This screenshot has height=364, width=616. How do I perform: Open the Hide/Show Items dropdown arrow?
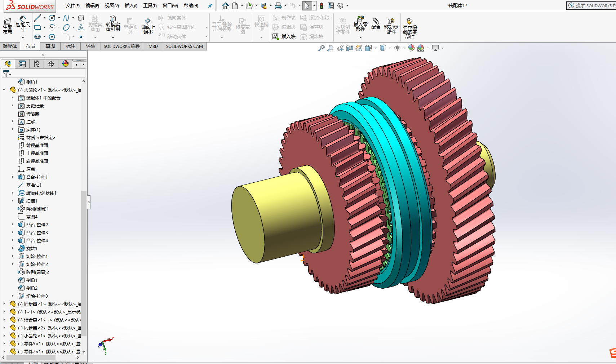(404, 48)
